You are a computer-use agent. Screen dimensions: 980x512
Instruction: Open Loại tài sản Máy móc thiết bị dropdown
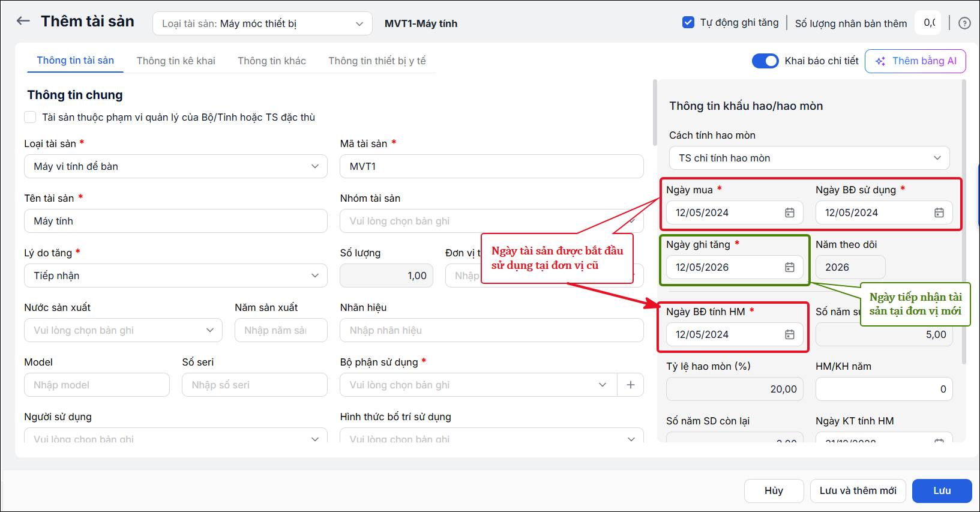tap(262, 23)
